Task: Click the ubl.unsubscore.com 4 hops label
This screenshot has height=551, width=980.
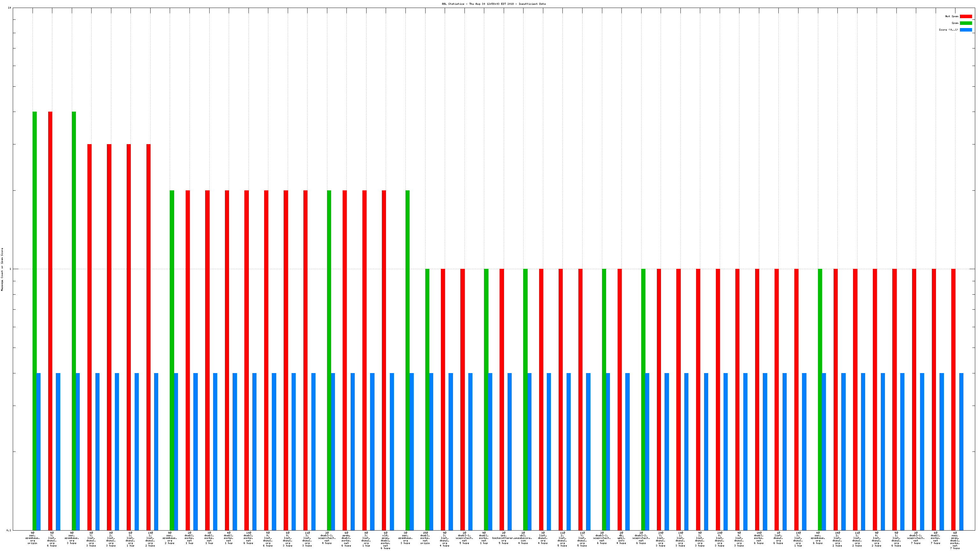Action: (x=523, y=538)
